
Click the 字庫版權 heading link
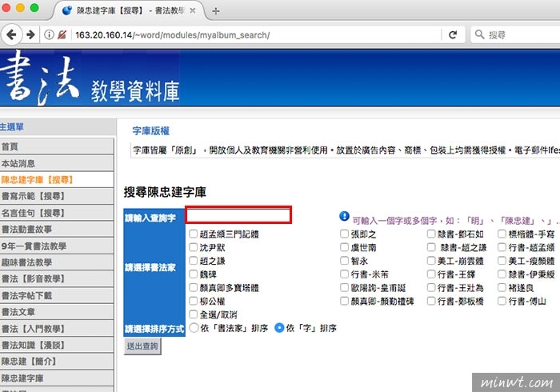pos(150,130)
